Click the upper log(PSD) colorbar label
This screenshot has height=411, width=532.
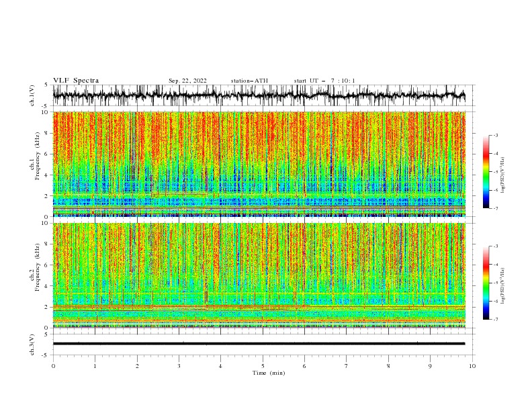point(503,175)
